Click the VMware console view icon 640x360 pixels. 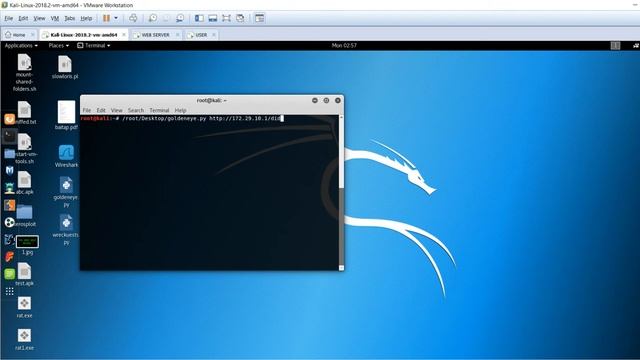(x=259, y=18)
